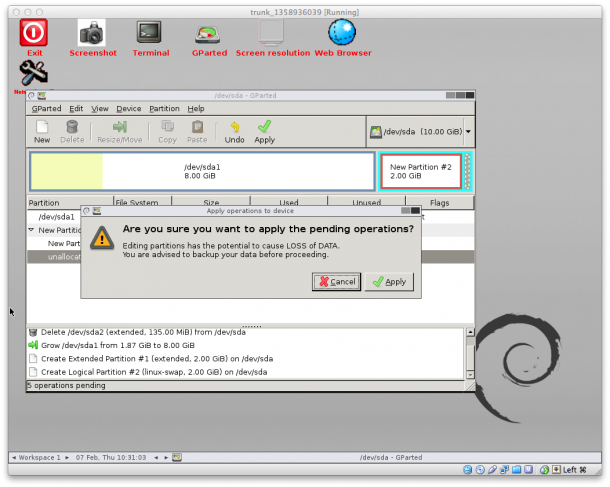Click the Copy toolbar icon

[x=167, y=131]
